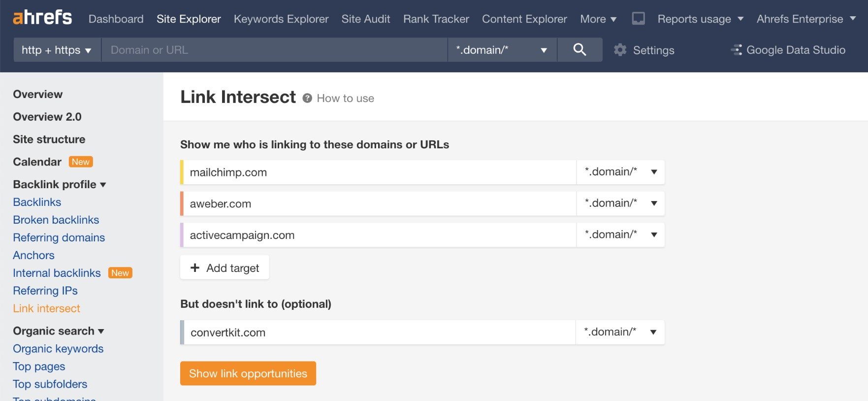Click the plus icon on Add target

pos(195,267)
